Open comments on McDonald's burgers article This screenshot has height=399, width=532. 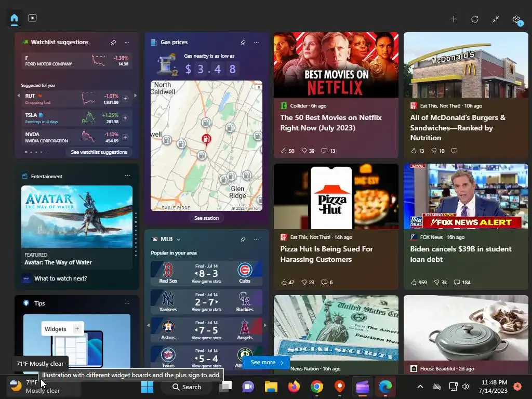(454, 151)
